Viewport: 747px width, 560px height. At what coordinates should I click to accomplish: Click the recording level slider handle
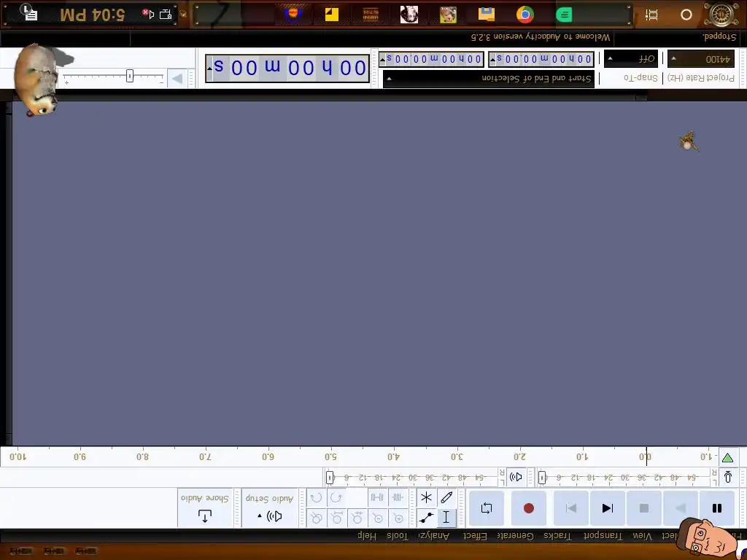click(542, 477)
